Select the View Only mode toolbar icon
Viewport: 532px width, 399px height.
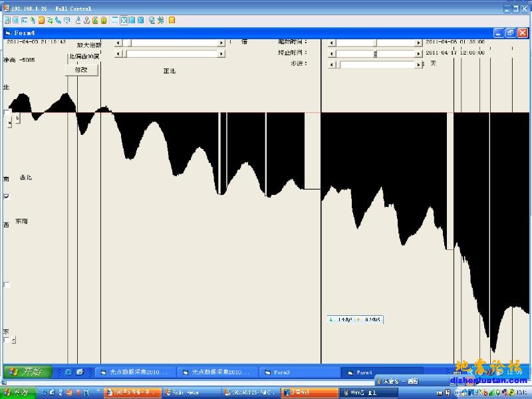click(15, 21)
